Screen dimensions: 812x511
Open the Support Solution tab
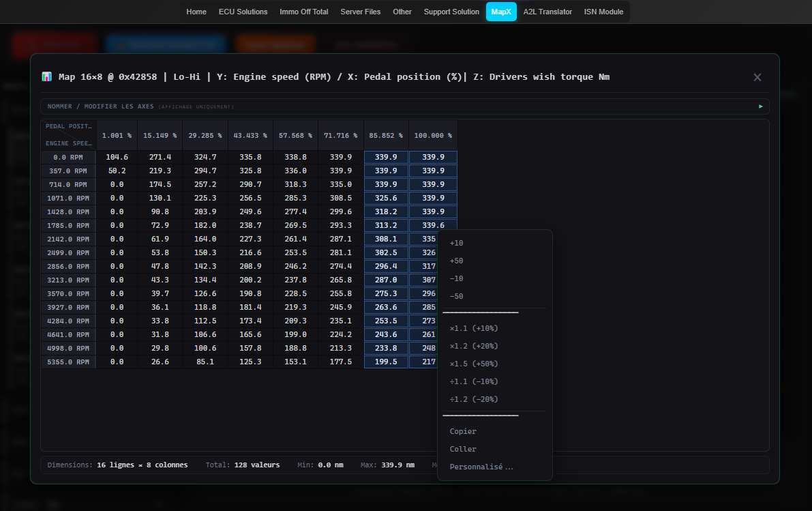[451, 12]
